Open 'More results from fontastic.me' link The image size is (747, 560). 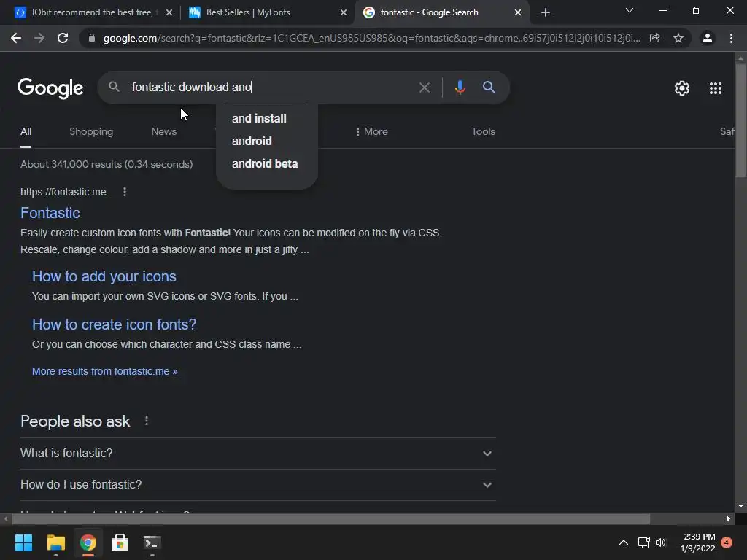(x=105, y=371)
